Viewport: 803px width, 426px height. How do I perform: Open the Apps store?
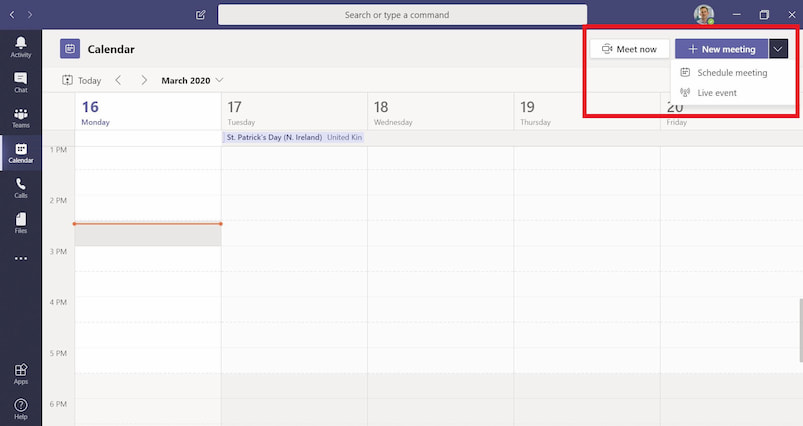pyautogui.click(x=20, y=374)
